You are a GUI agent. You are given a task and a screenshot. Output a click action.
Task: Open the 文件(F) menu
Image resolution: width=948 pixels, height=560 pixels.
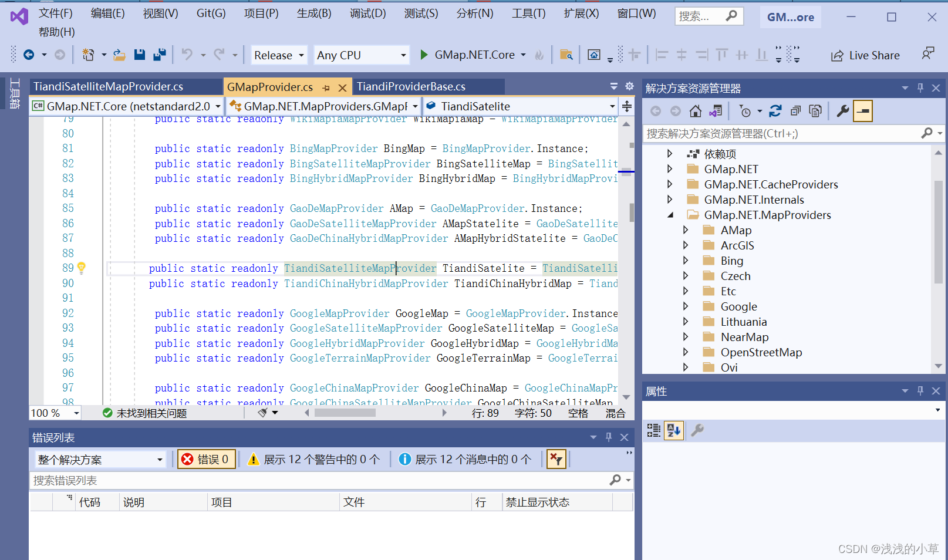(x=55, y=13)
